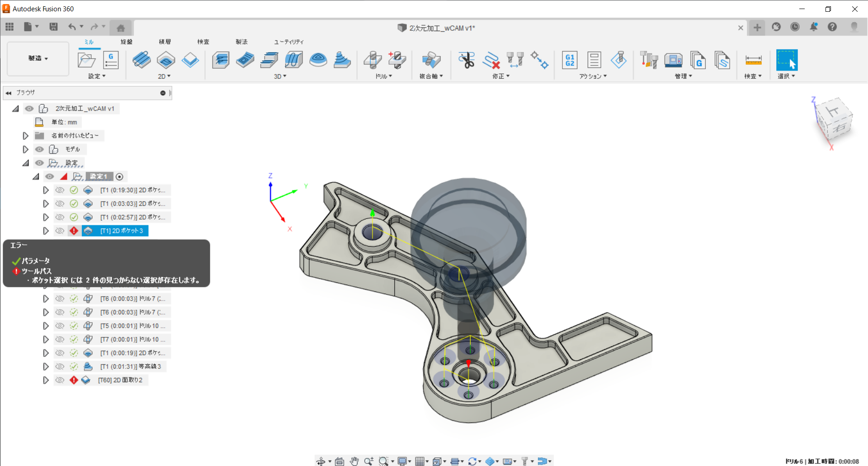Image resolution: width=868 pixels, height=466 pixels.
Task: Open the Tool Library icon
Action: pos(649,60)
